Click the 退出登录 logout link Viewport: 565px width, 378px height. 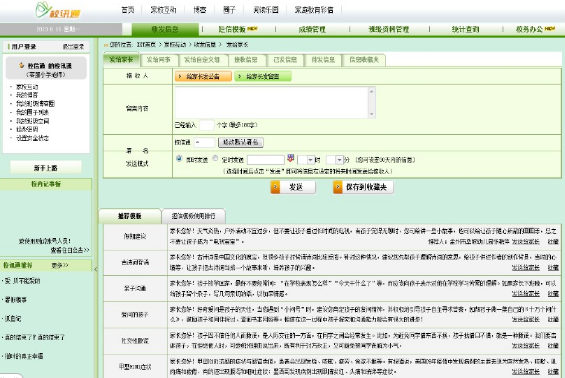coord(74,46)
